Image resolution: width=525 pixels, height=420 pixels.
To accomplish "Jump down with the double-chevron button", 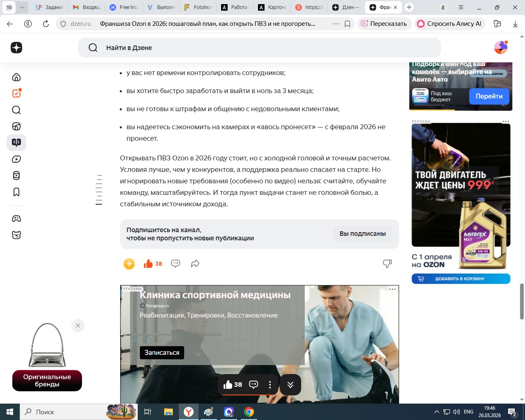I will (x=290, y=385).
